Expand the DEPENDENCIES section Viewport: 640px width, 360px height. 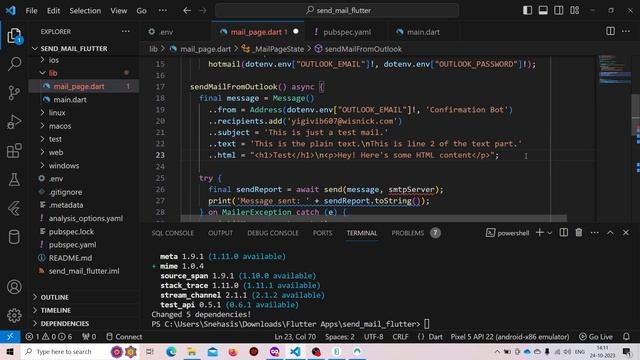[84, 323]
